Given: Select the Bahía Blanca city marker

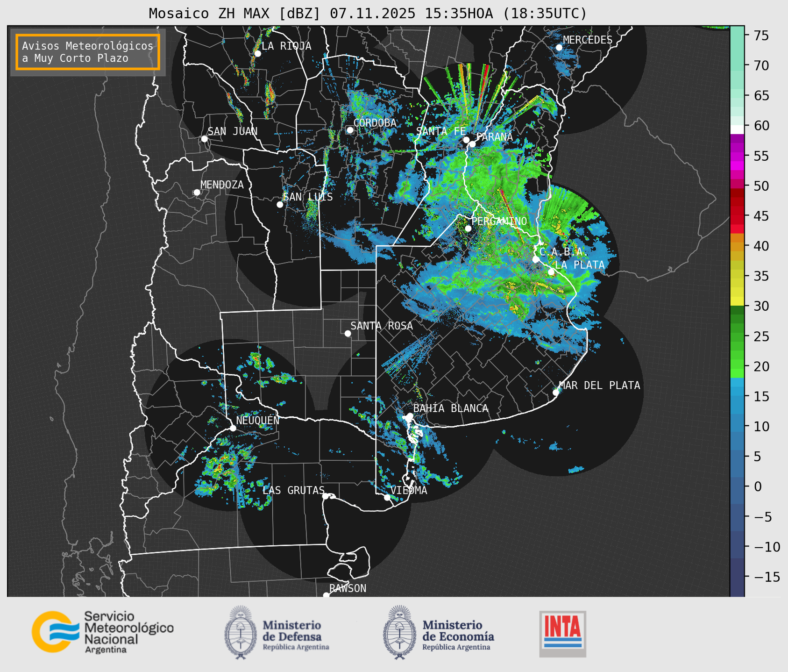Looking at the screenshot, I should [410, 416].
